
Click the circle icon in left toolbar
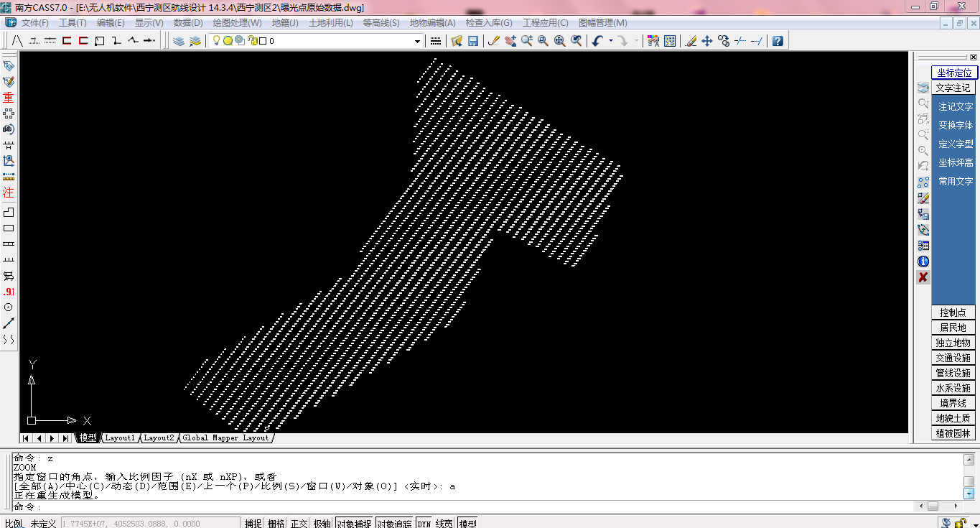coord(9,307)
